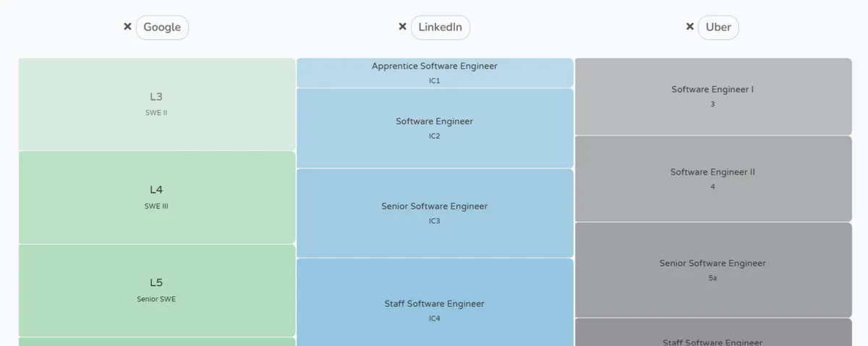Open Uber's Software Engineer II level
Image resolution: width=868 pixels, height=346 pixels.
click(x=712, y=178)
